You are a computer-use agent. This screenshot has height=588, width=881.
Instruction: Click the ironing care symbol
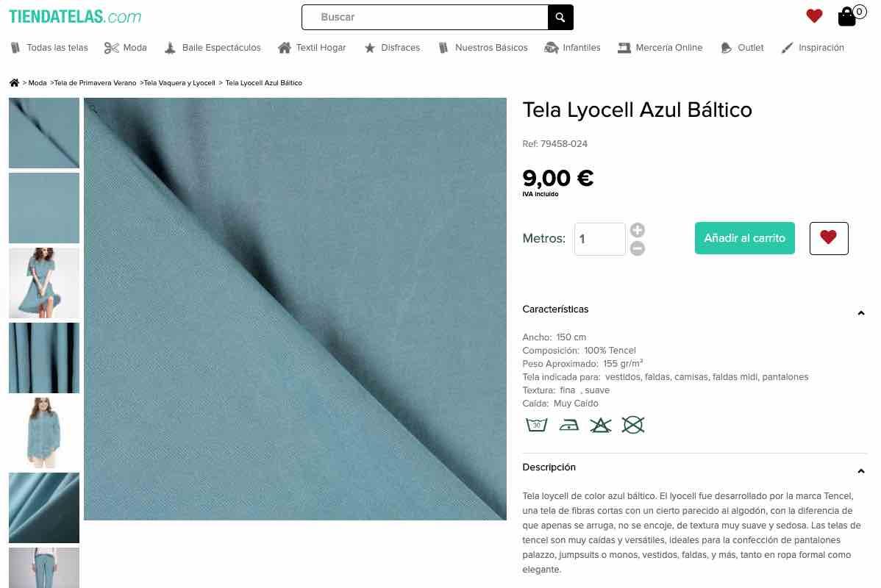568,425
